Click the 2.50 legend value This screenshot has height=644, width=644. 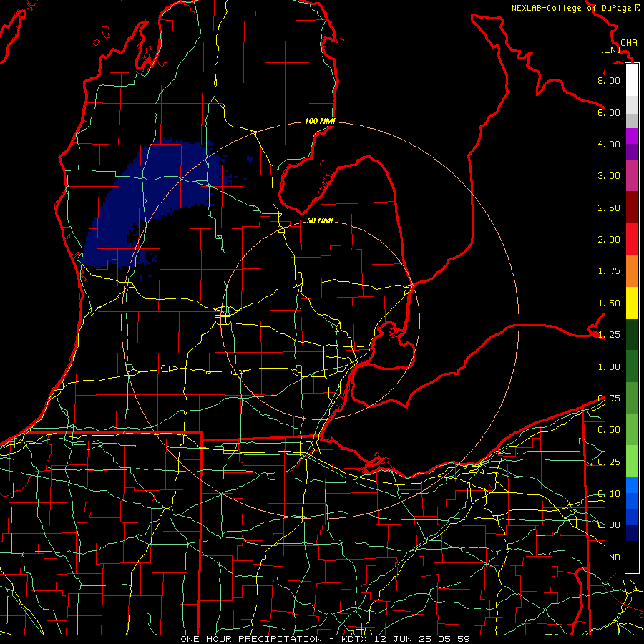(609, 208)
